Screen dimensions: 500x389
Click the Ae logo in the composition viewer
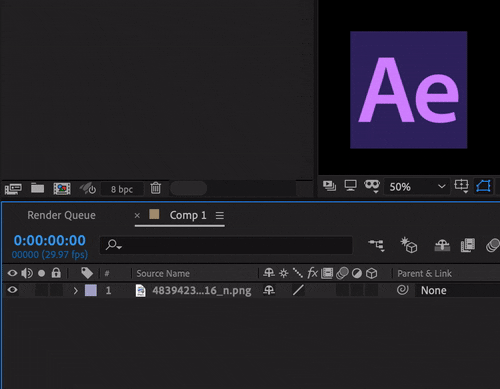point(409,90)
